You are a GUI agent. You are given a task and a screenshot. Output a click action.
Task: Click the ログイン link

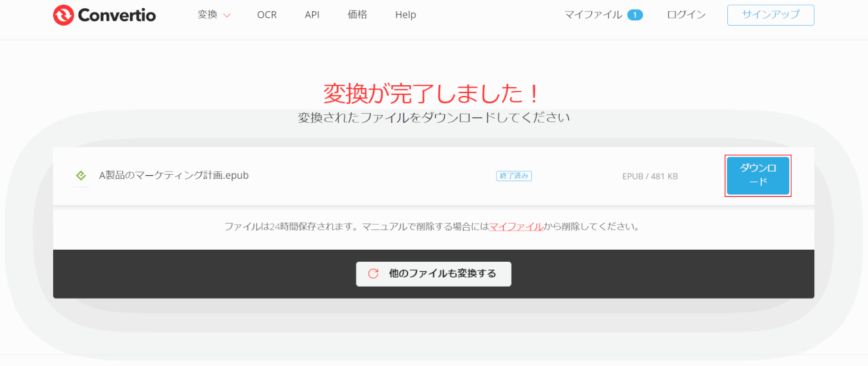click(x=686, y=15)
